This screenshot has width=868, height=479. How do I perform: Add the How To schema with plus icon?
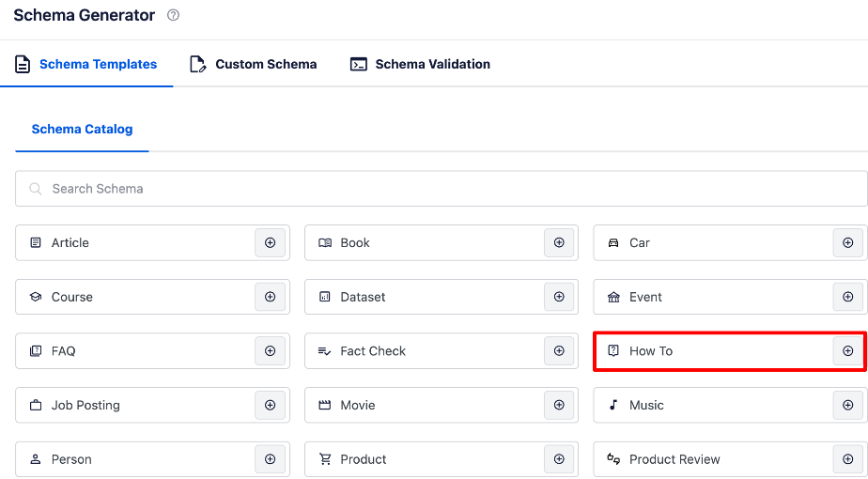click(x=848, y=351)
